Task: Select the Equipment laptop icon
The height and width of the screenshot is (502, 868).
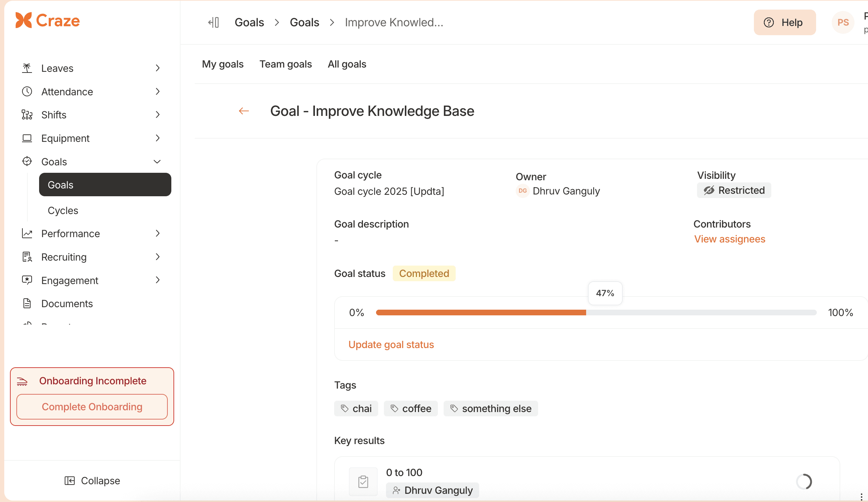Action: 27,138
